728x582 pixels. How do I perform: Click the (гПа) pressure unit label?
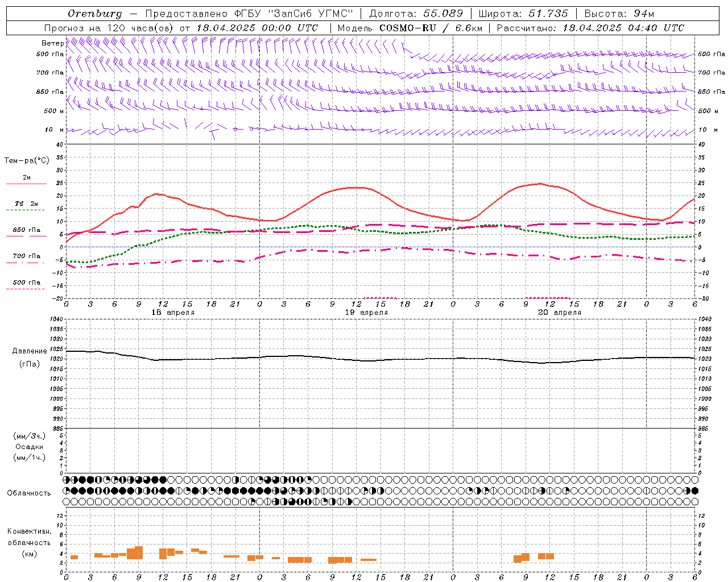tap(29, 364)
